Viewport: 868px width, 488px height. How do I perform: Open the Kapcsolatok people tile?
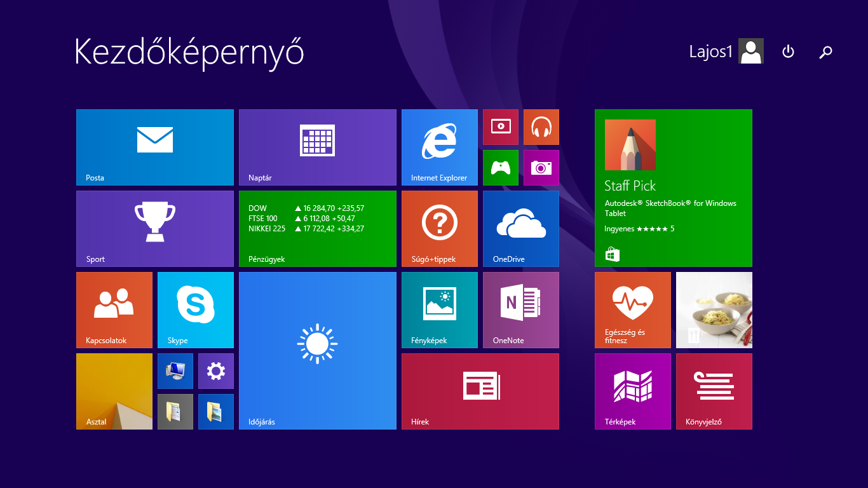click(114, 310)
